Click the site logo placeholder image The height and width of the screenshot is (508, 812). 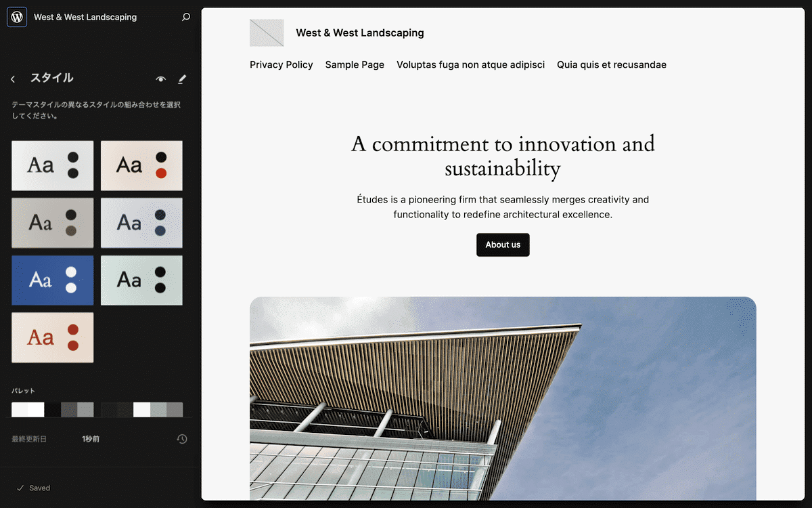pos(267,33)
